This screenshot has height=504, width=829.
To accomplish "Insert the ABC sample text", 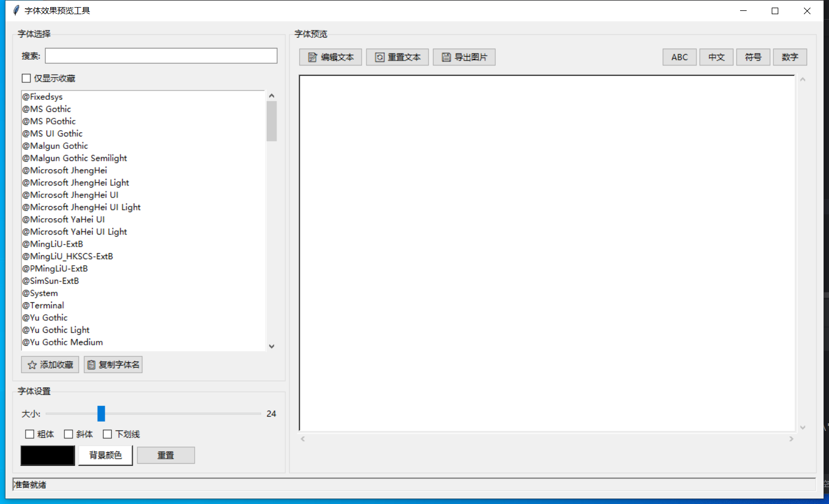I will pyautogui.click(x=680, y=57).
